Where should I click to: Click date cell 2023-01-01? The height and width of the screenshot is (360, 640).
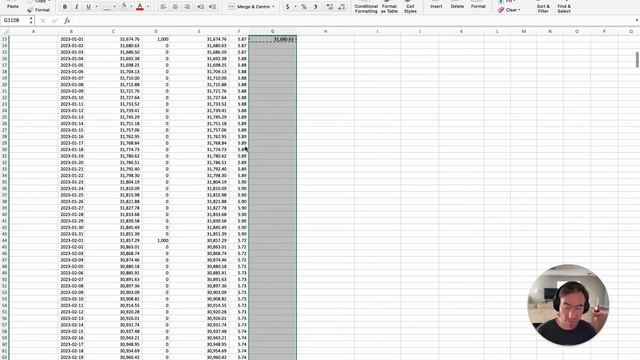(x=71, y=39)
